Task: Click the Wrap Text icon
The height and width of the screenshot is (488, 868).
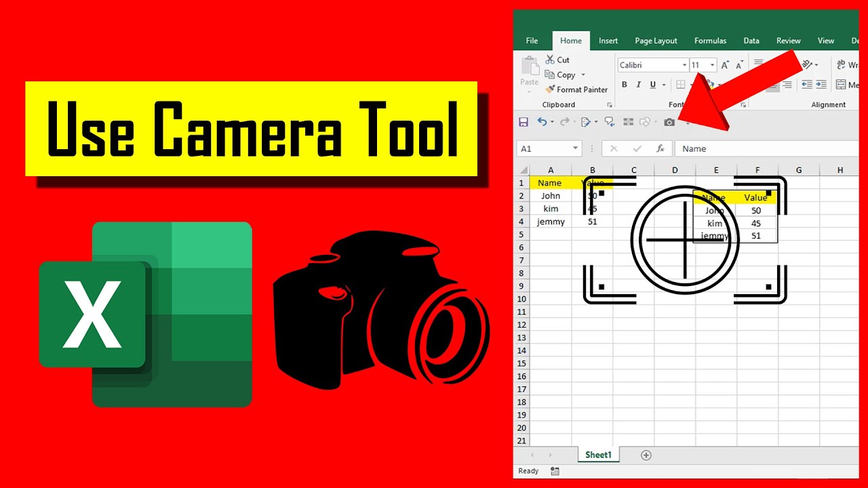Action: (x=842, y=65)
